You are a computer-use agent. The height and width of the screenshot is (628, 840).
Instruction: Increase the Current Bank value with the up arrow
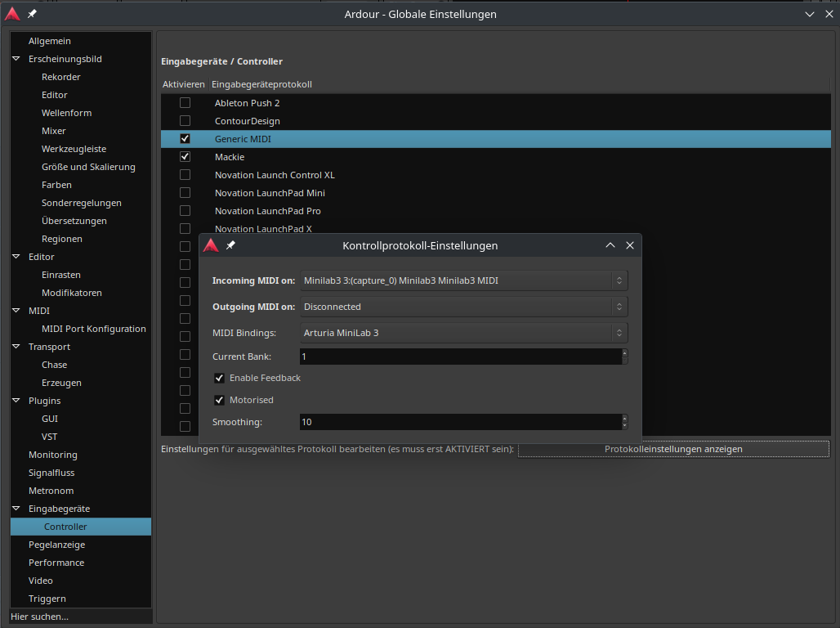pyautogui.click(x=624, y=353)
